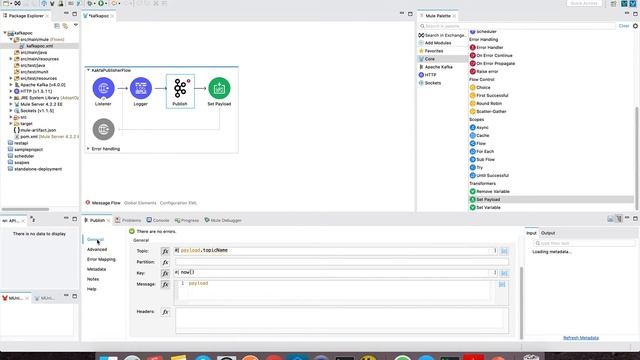This screenshot has height=360, width=640.
Task: Pick Async scope from palette
Action: (479, 127)
